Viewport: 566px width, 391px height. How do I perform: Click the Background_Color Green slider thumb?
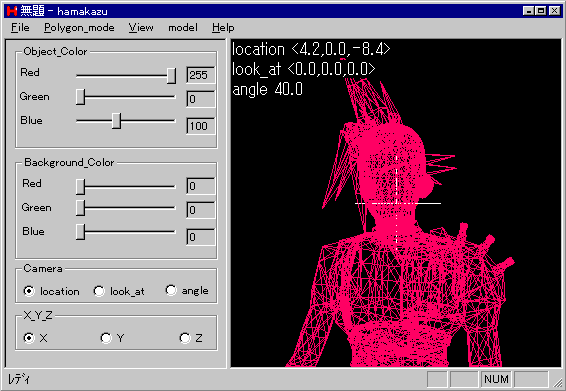[x=80, y=208]
